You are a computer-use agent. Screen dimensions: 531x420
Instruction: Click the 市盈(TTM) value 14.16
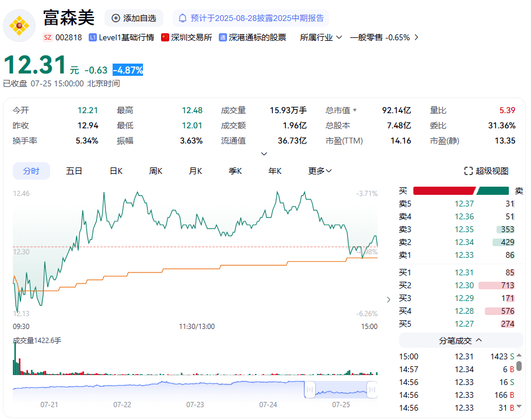(401, 141)
